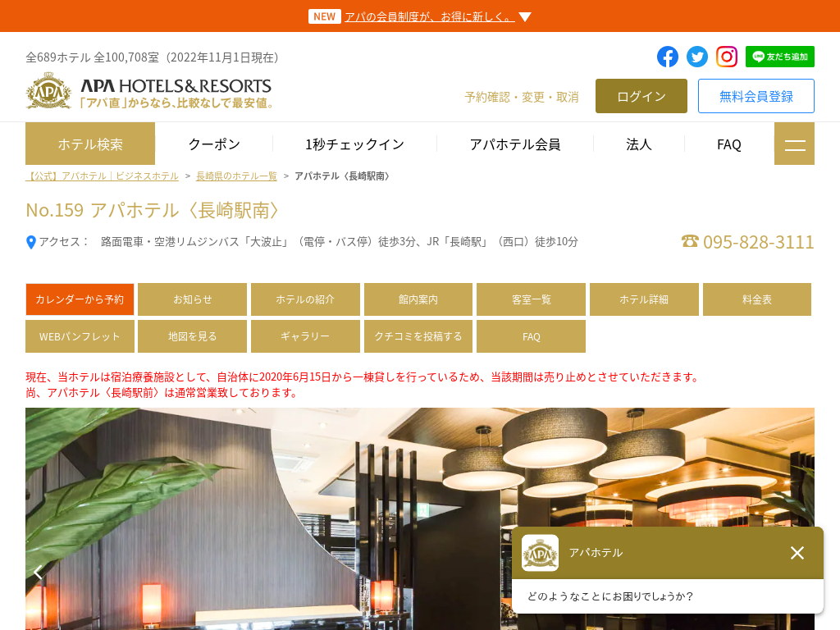Click the LINE 友だち追加 button

(x=779, y=57)
